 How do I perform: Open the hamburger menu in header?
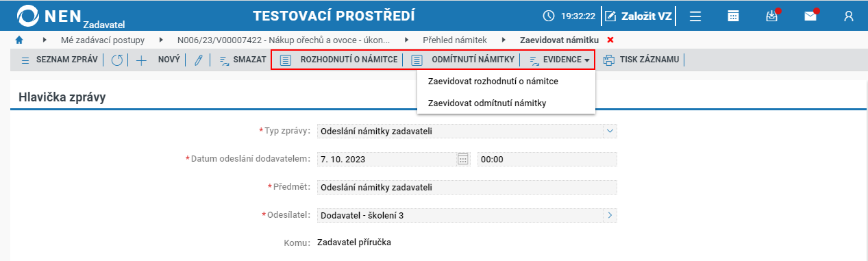695,16
